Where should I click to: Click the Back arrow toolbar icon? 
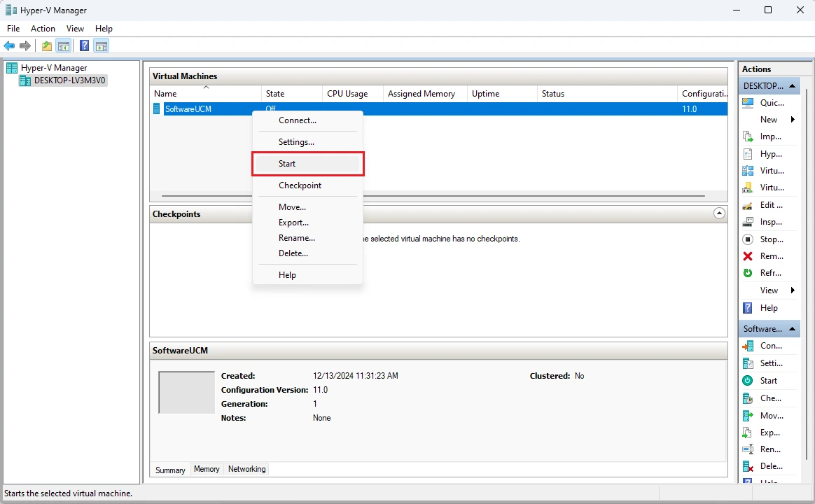[9, 45]
